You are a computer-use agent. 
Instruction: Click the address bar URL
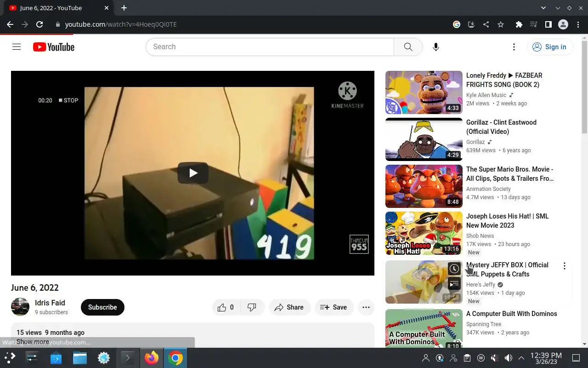(121, 24)
